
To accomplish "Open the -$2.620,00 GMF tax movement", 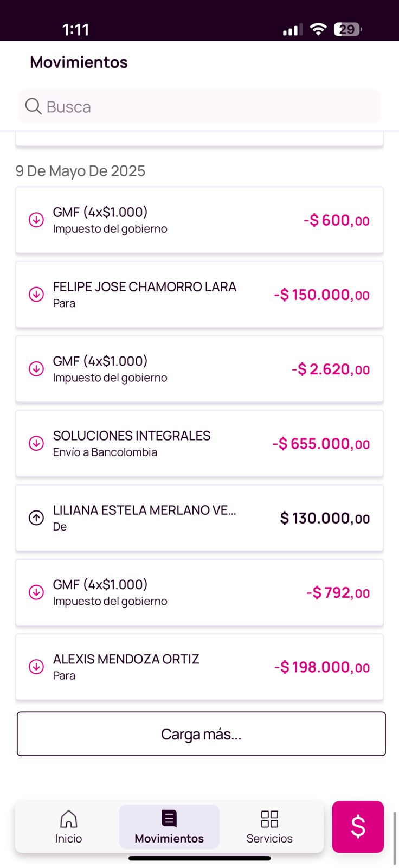I will tap(200, 369).
